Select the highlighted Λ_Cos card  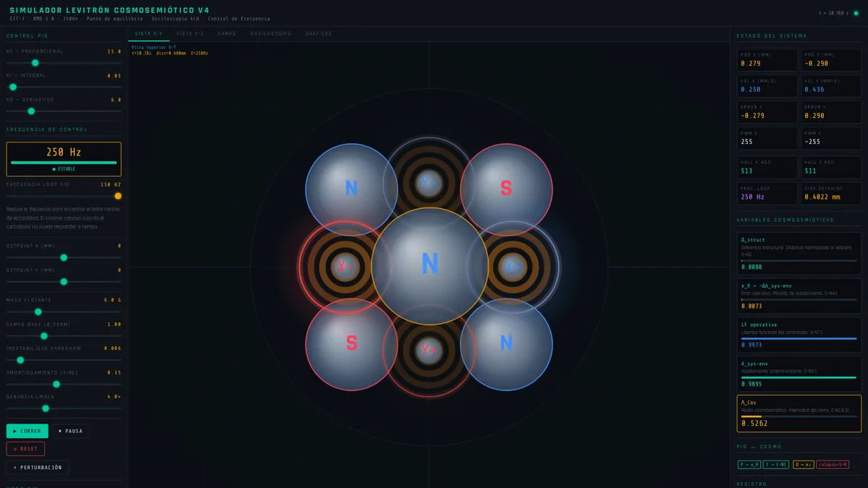799,414
